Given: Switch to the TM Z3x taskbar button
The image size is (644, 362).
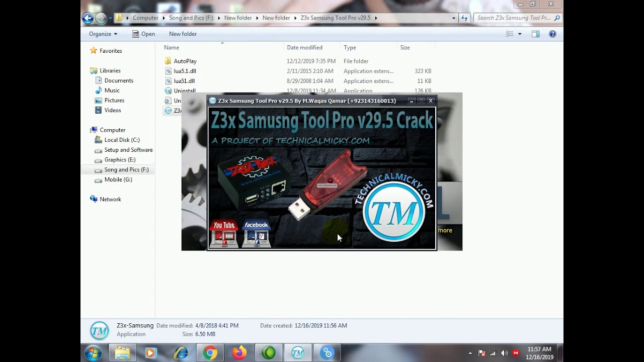Looking at the screenshot, I should click(298, 353).
